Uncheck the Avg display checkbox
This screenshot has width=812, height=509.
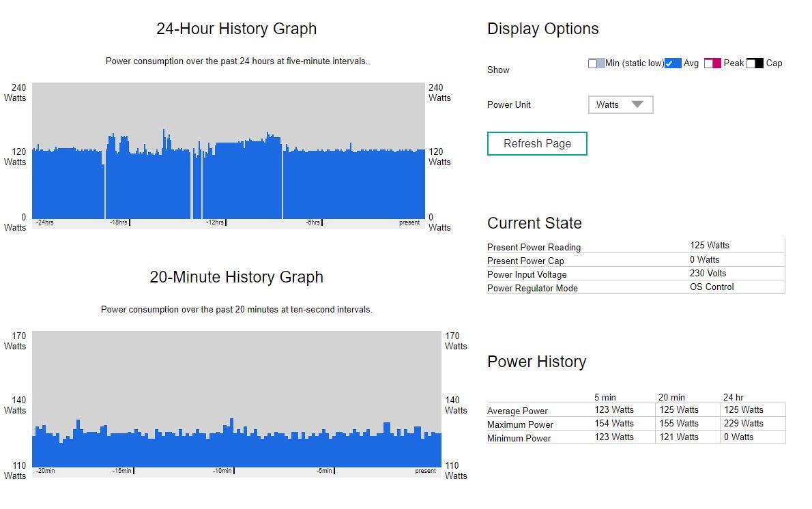tap(669, 63)
